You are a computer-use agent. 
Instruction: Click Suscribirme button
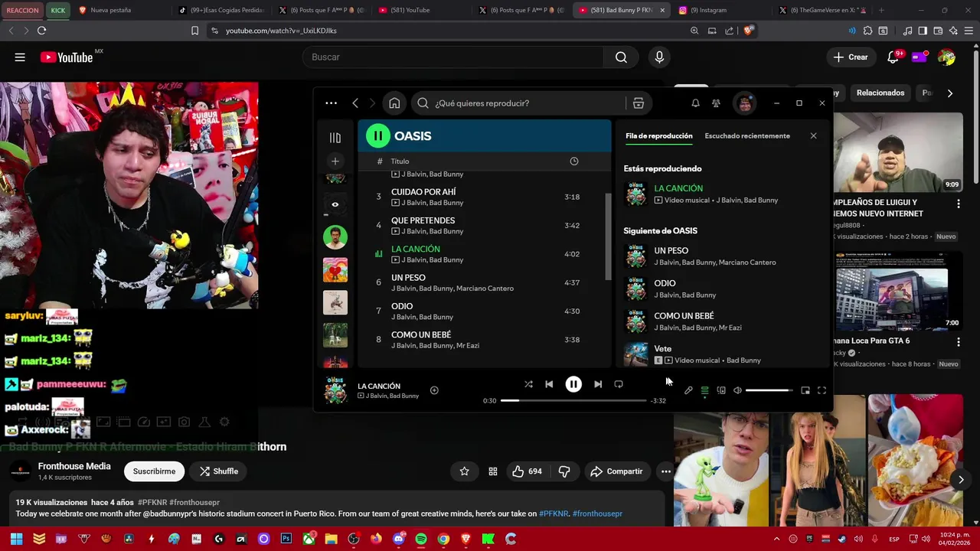(154, 471)
